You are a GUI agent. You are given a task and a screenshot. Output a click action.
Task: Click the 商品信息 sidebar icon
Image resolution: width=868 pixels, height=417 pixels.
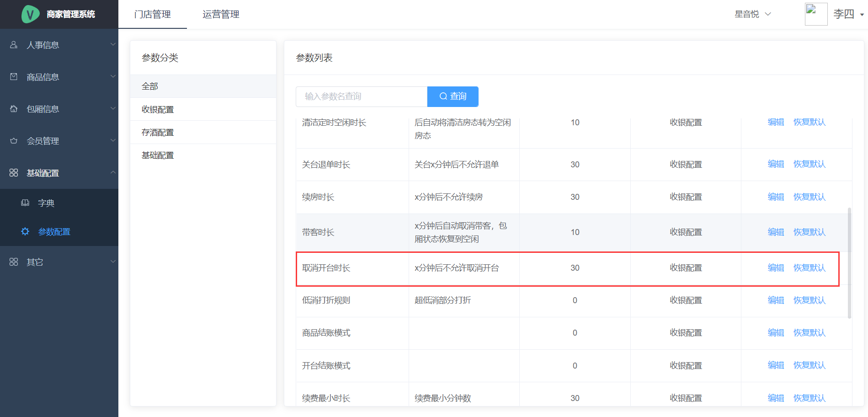[14, 77]
